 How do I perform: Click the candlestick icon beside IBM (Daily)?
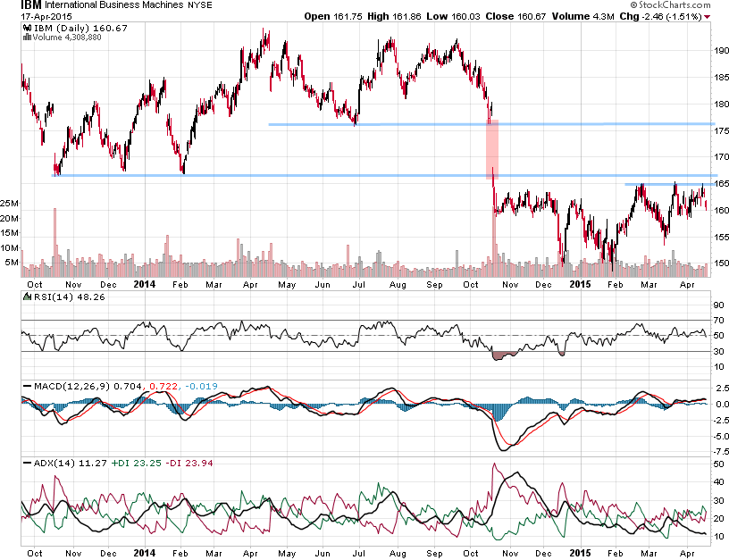click(x=27, y=29)
